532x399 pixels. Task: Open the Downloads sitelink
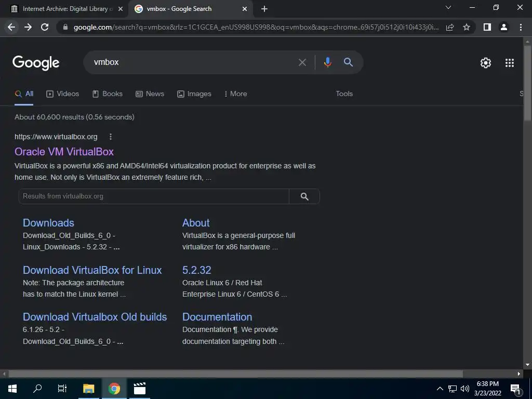click(48, 223)
